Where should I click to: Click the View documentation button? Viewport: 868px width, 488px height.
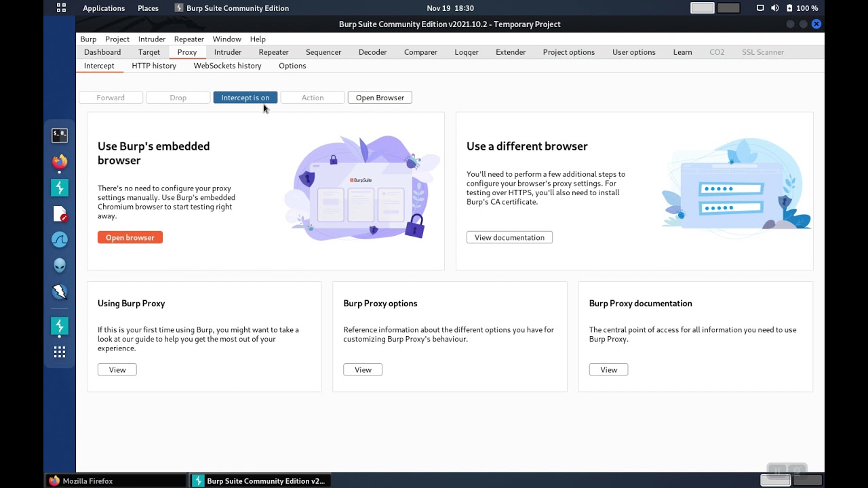509,237
